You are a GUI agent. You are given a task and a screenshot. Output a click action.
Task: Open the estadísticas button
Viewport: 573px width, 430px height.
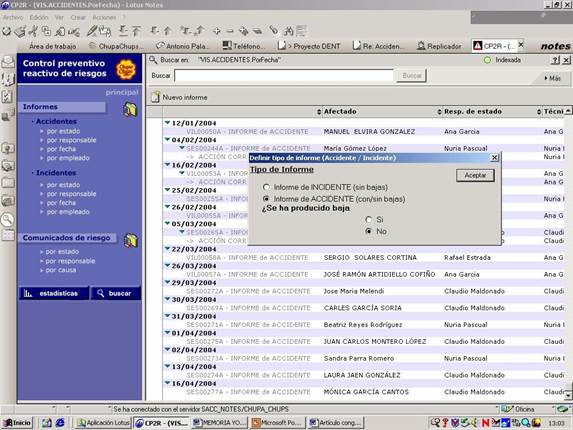(x=53, y=293)
